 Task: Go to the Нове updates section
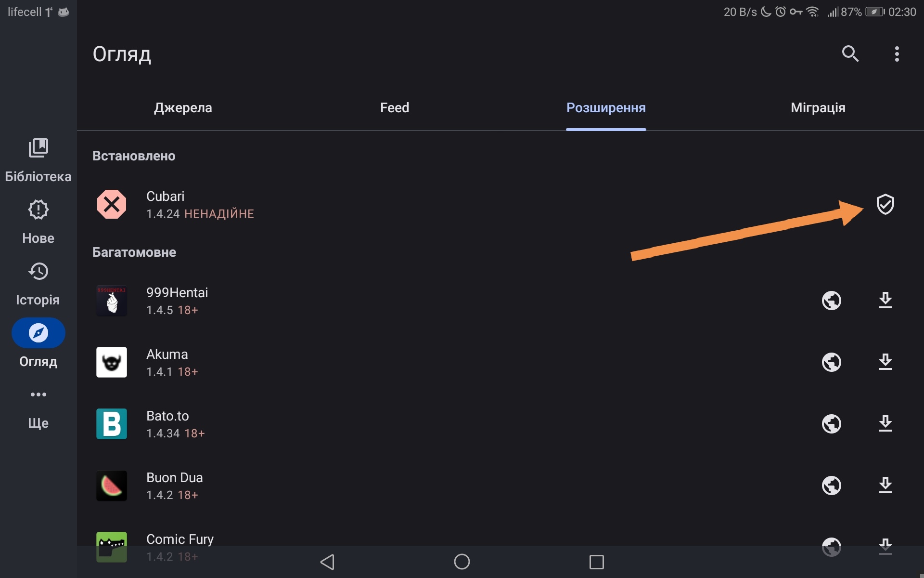coord(38,222)
